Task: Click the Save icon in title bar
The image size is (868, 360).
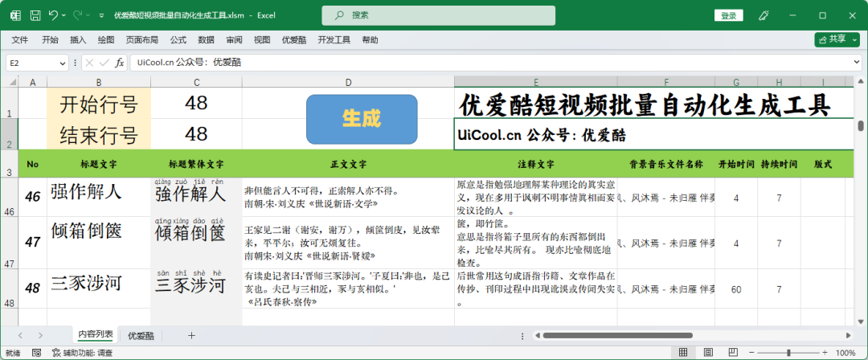Action: (x=35, y=15)
